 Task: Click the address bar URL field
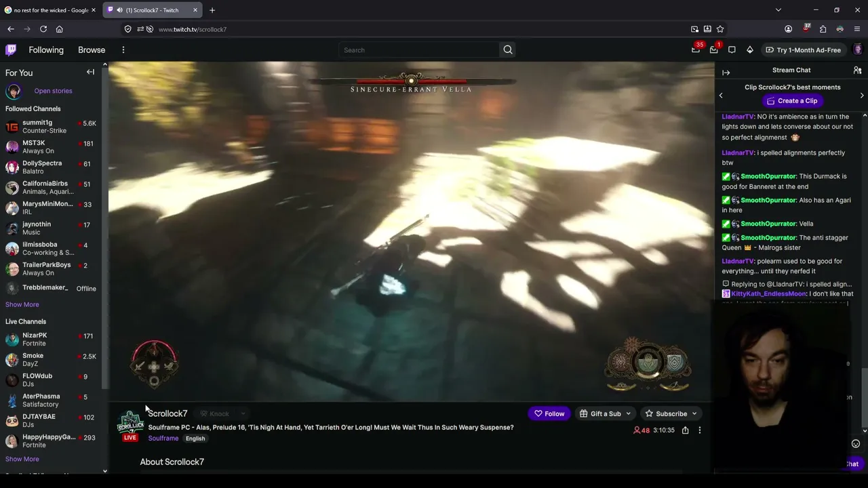click(420, 29)
